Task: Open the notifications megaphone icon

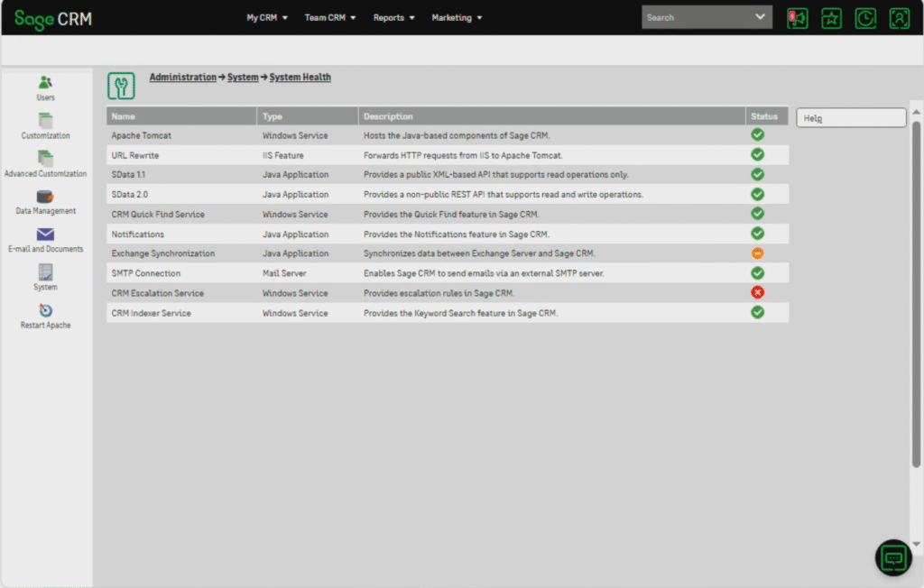Action: (x=798, y=18)
